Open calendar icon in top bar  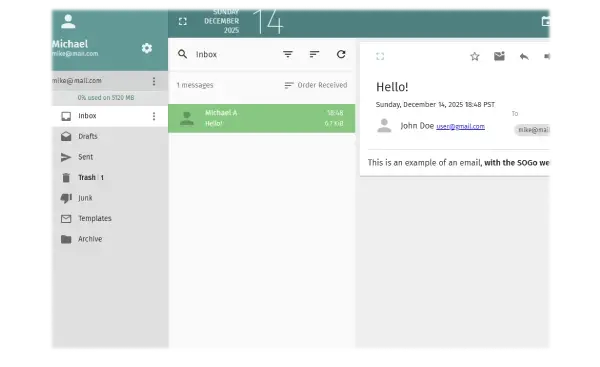(546, 21)
